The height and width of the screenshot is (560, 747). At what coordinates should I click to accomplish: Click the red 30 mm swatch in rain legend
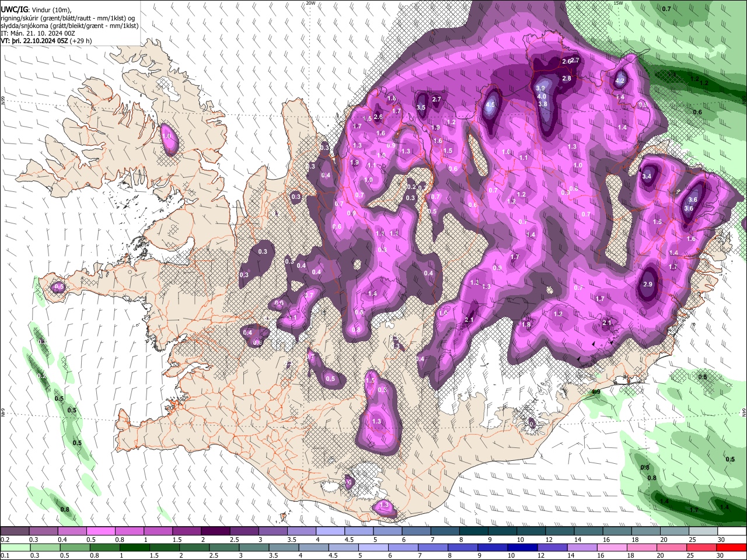(x=732, y=547)
